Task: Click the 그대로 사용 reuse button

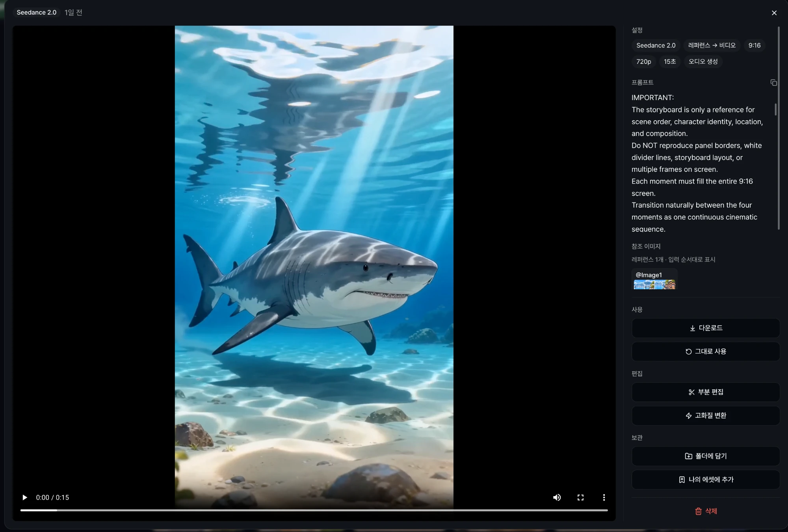Action: click(706, 351)
